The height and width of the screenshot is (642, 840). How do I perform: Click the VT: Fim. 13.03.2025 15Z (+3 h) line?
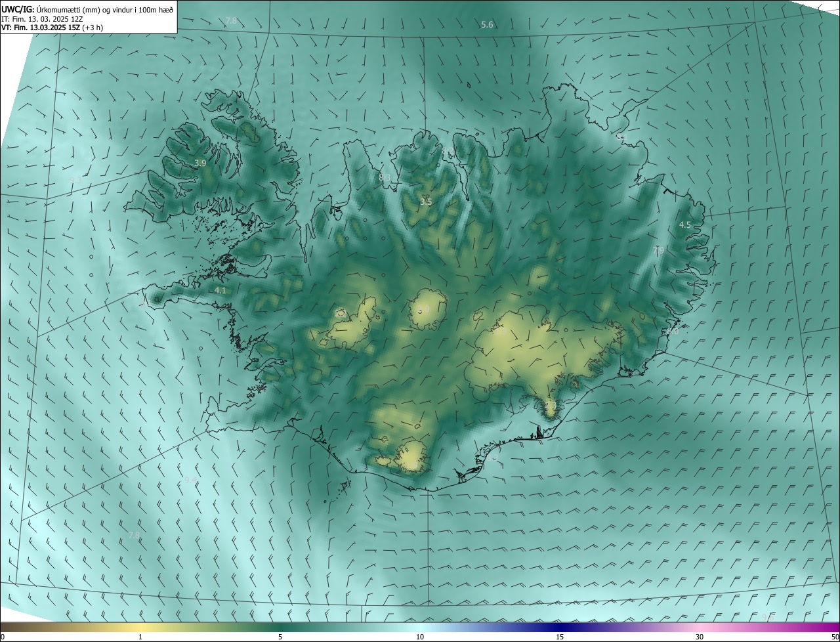(x=52, y=28)
